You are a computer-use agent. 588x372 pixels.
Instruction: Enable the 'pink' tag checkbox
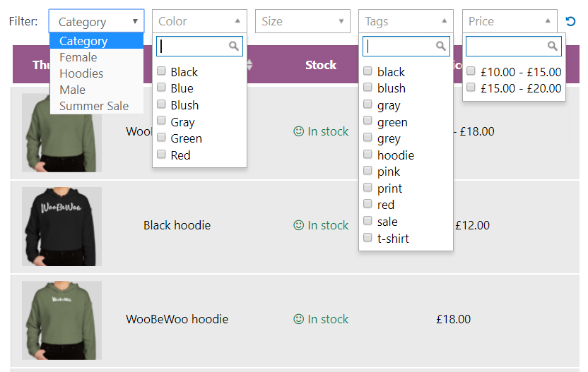[x=368, y=170]
